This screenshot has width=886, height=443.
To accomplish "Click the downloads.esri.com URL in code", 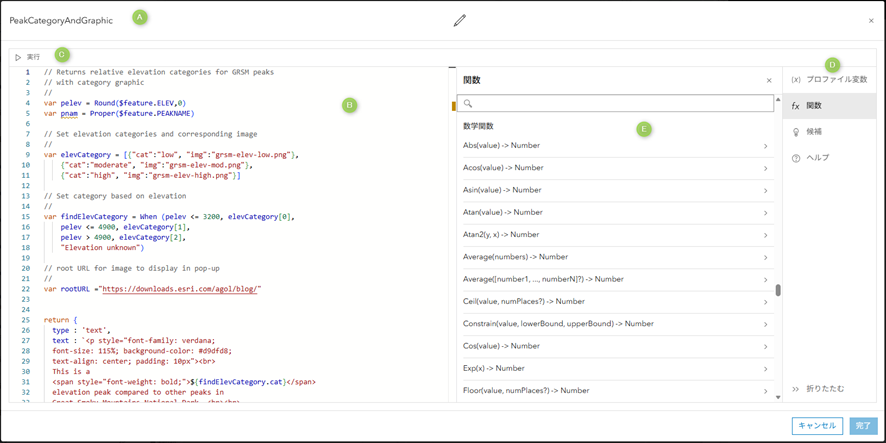I will click(x=181, y=289).
